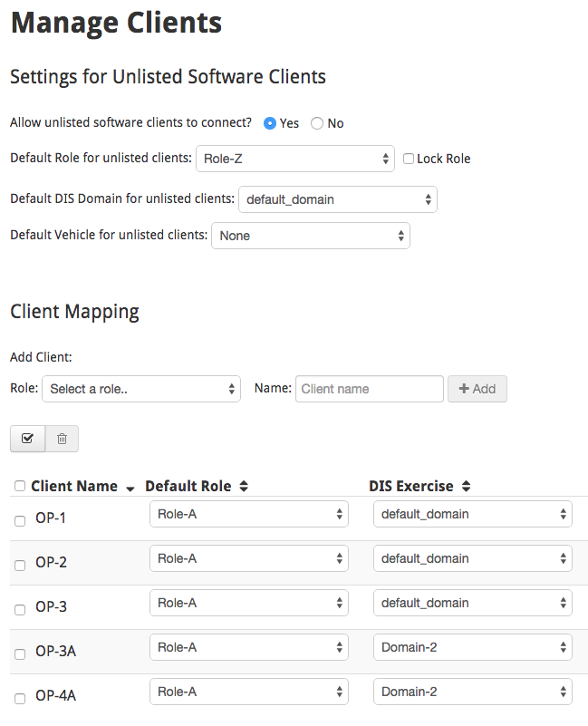
Task: Click the select-all checkmark icon button
Action: (28, 438)
